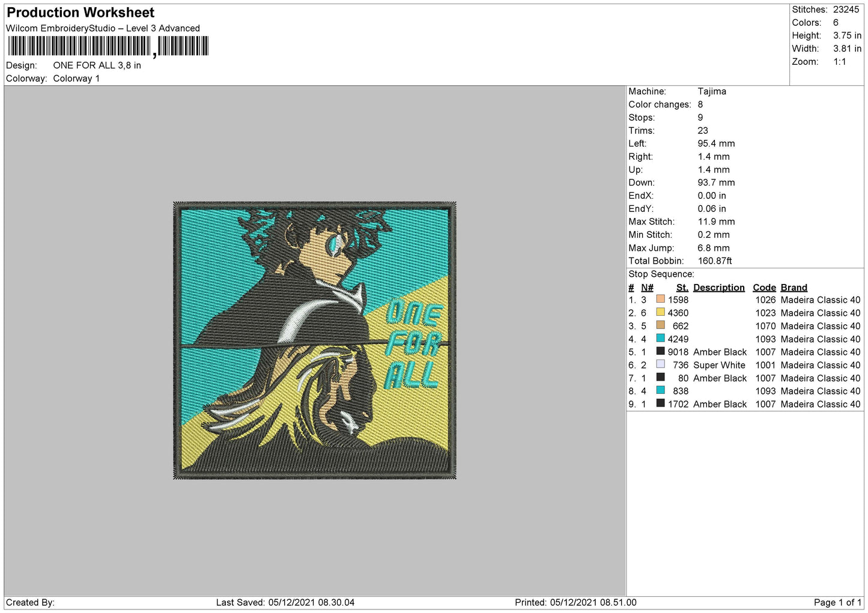Click the Machine value 'Tajima'
Viewport: 868px width, 613px height.
click(x=712, y=91)
